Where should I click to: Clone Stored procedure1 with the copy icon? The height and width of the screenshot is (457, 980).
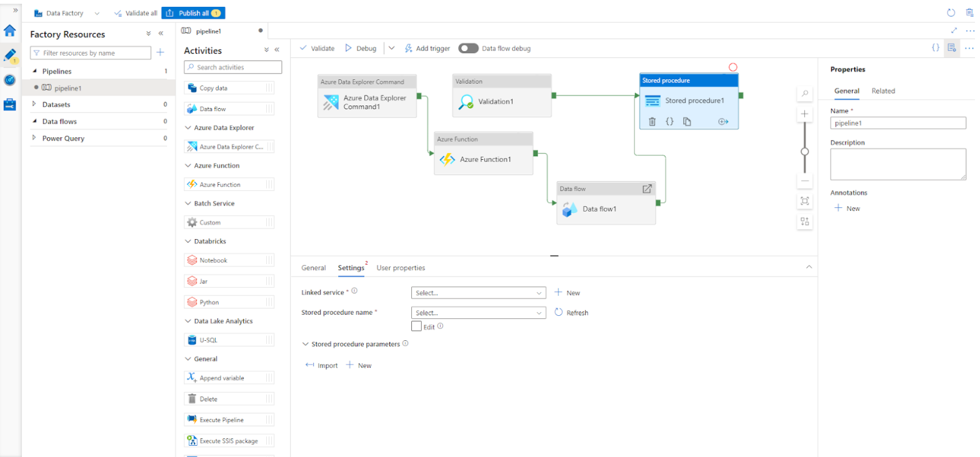687,122
